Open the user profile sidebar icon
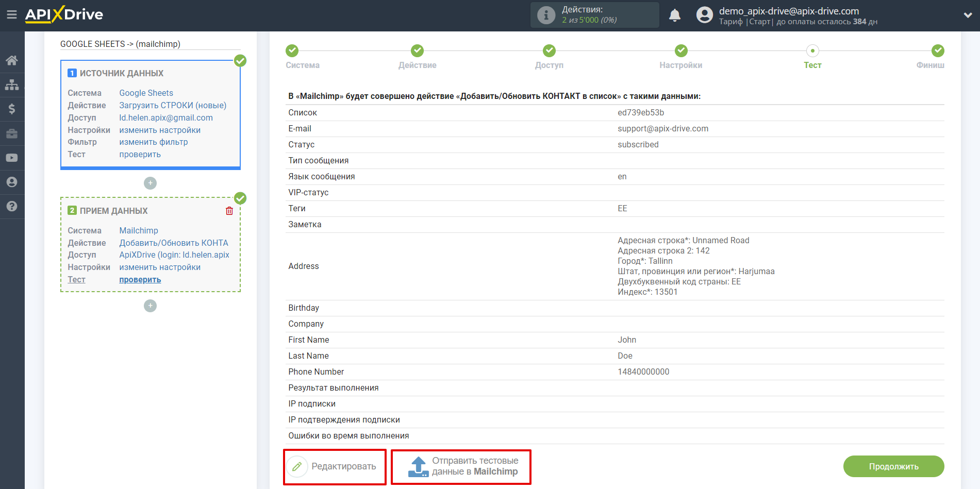The width and height of the screenshot is (980, 489). [12, 182]
